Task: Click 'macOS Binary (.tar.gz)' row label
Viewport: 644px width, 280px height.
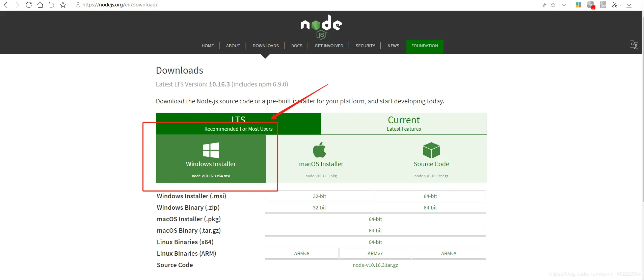Action: coord(189,231)
